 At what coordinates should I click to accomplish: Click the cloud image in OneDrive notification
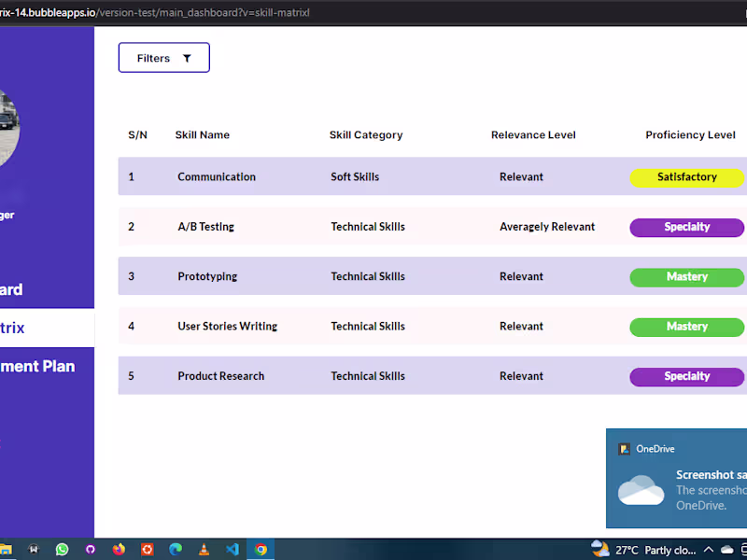click(x=641, y=490)
